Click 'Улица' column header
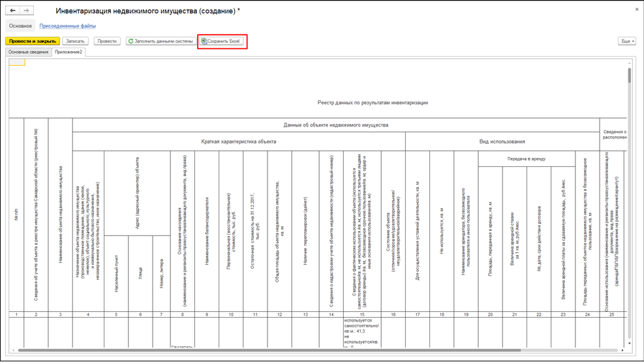Screen dimensions: 644x362 (140, 273)
